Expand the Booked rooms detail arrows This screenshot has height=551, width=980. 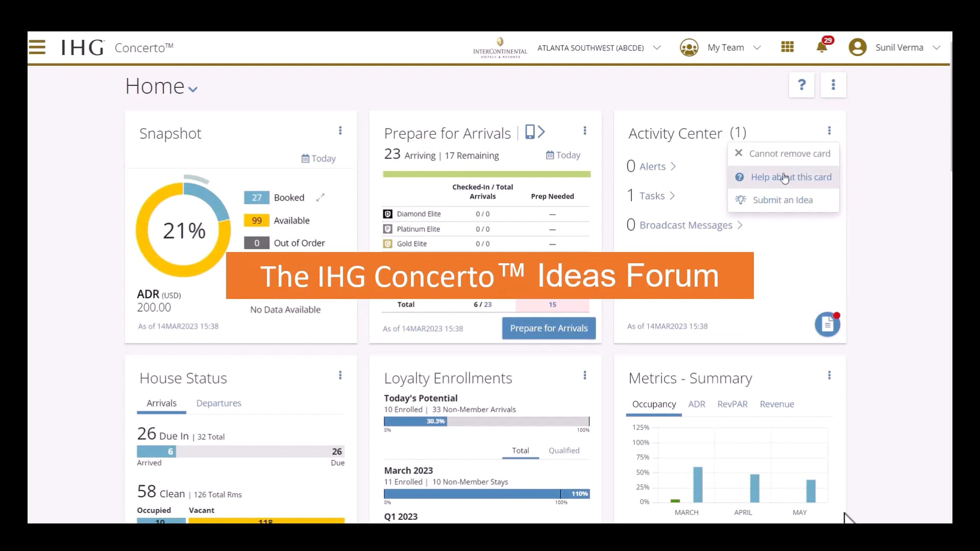(x=321, y=197)
